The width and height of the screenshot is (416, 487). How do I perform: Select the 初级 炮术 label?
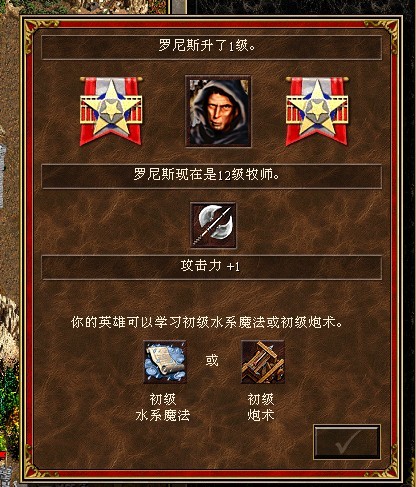(261, 407)
